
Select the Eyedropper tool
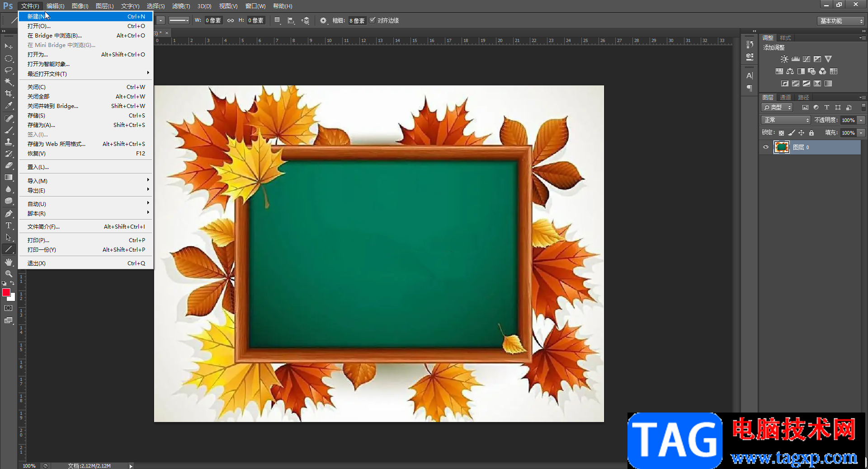point(9,106)
